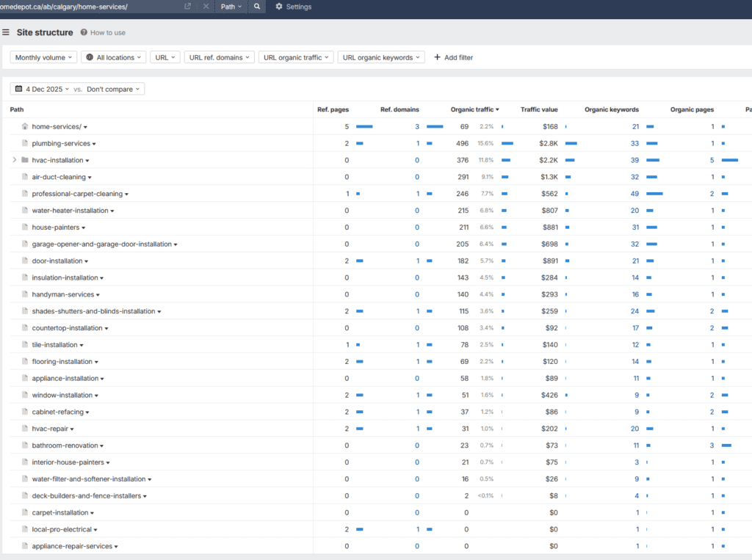This screenshot has width=752, height=560.
Task: Click the search magnifier icon
Action: [256, 7]
